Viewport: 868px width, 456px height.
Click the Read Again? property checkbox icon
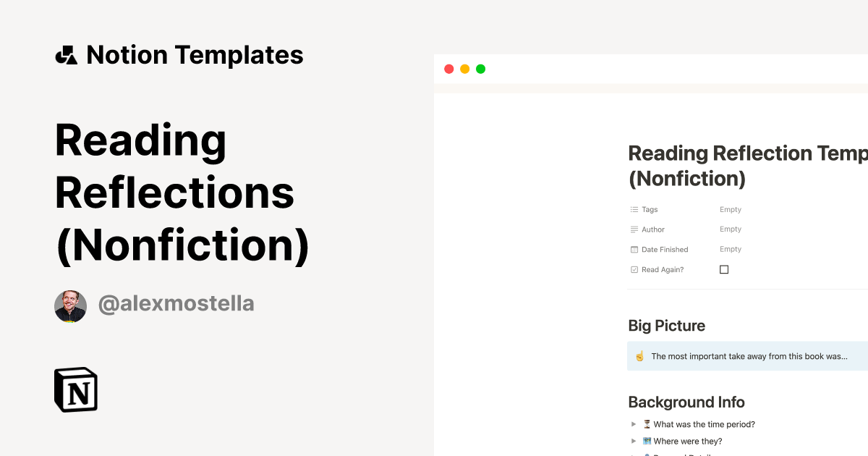pyautogui.click(x=634, y=269)
